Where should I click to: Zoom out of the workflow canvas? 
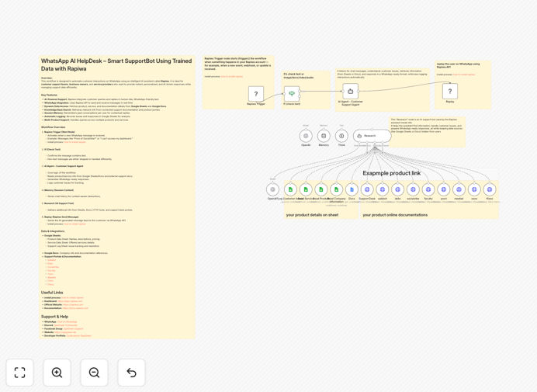[x=94, y=373]
